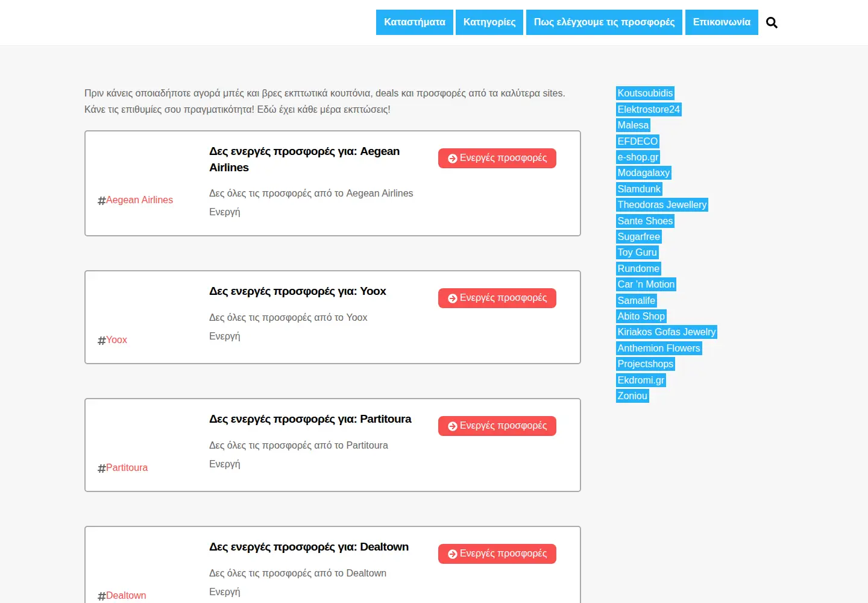Select Malesa in store list

click(633, 125)
